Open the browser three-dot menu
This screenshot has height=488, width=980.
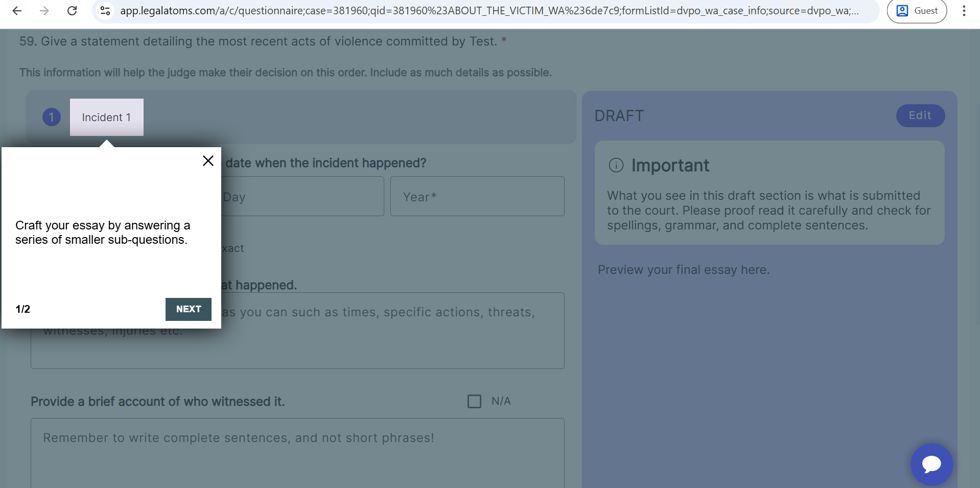point(964,11)
